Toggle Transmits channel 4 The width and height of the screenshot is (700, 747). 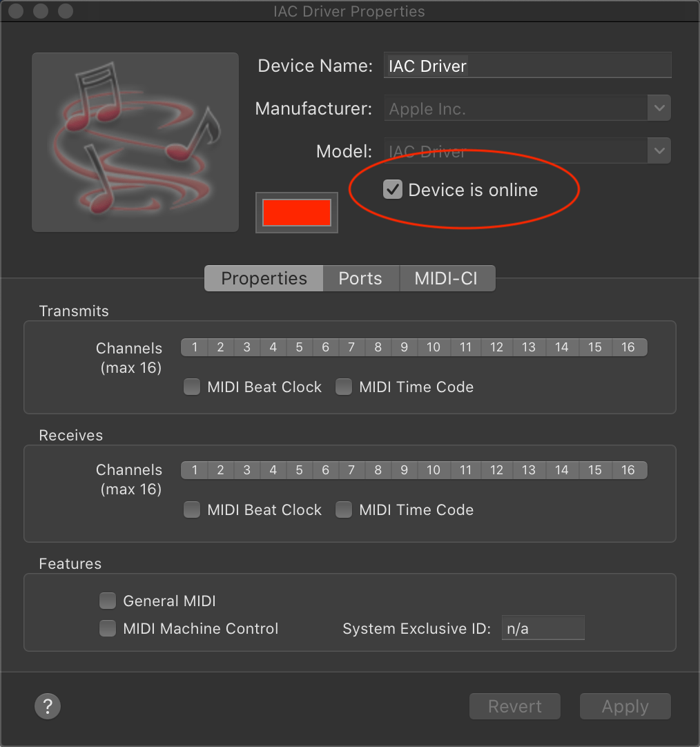(x=273, y=347)
